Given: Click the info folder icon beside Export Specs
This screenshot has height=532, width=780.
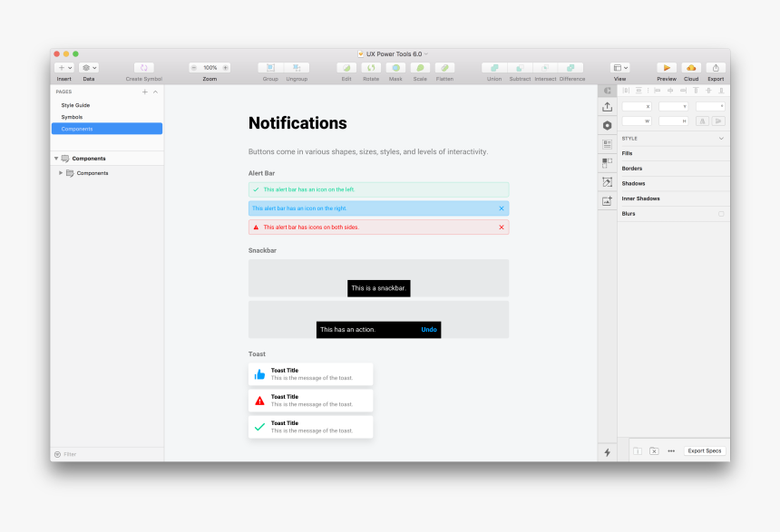Looking at the screenshot, I should coord(638,451).
